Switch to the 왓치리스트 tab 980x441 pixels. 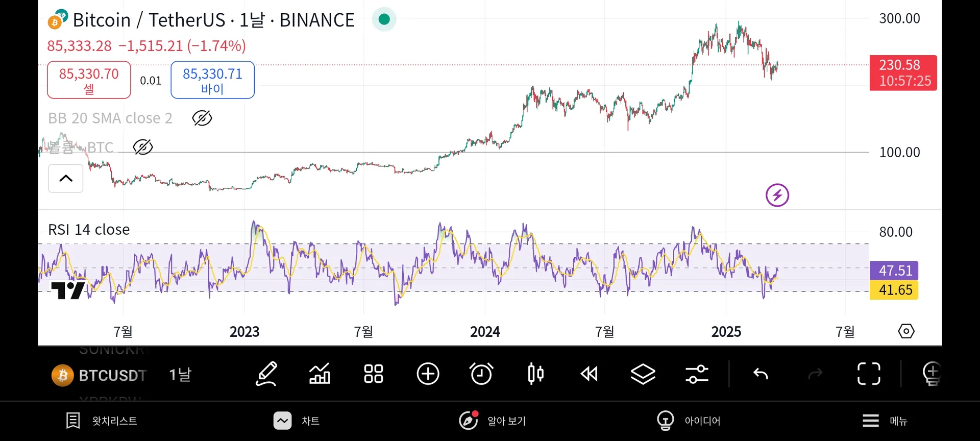click(x=102, y=421)
